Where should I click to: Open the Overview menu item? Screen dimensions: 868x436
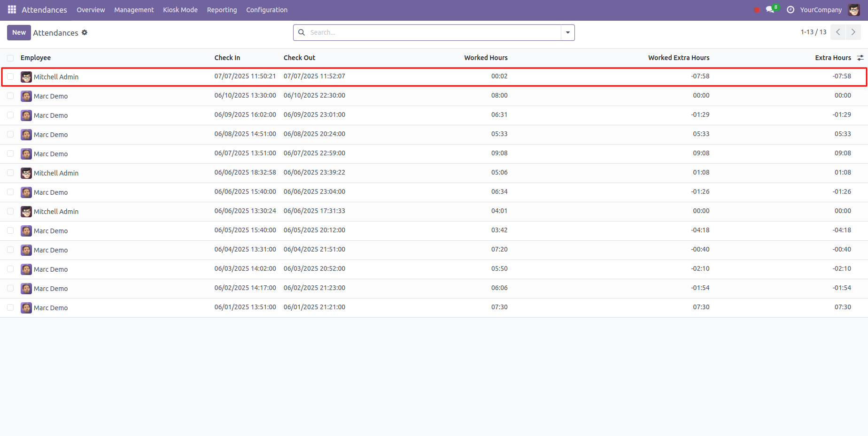pos(91,10)
